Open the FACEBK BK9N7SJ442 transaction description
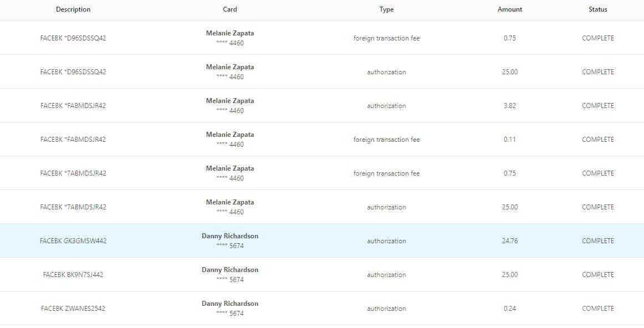The height and width of the screenshot is (328, 644). 73,275
